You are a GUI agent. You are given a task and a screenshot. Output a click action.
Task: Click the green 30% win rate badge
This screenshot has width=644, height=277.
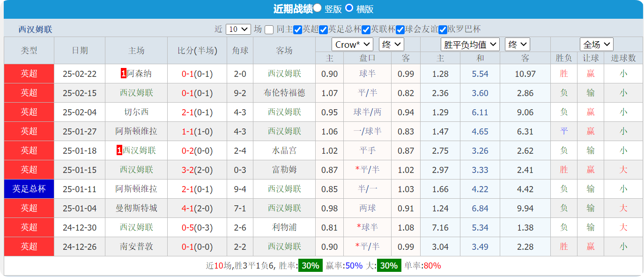click(x=310, y=265)
